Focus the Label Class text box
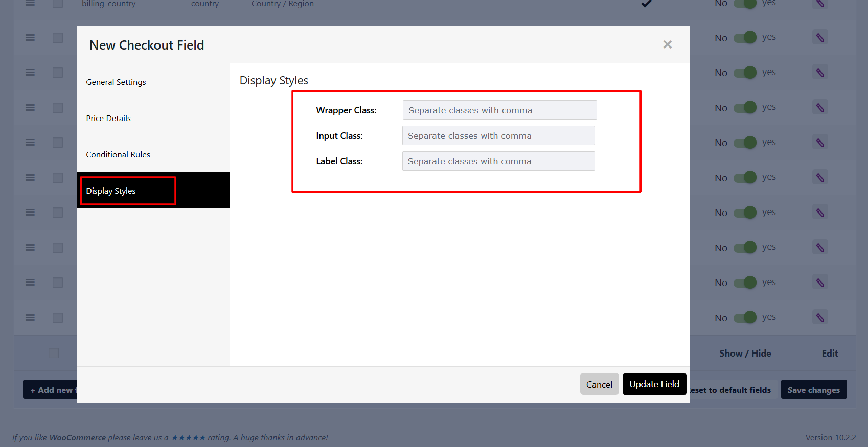Image resolution: width=868 pixels, height=447 pixels. pyautogui.click(x=498, y=161)
